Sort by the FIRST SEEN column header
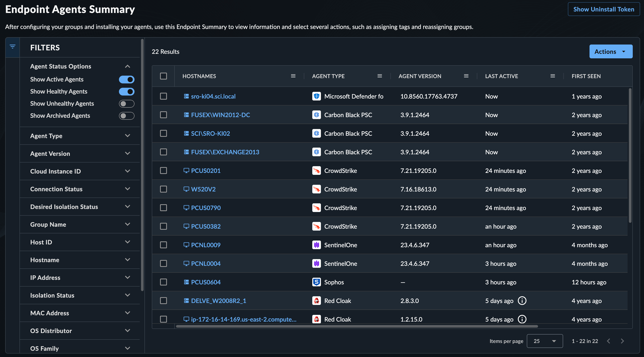This screenshot has height=357, width=644. [x=586, y=76]
